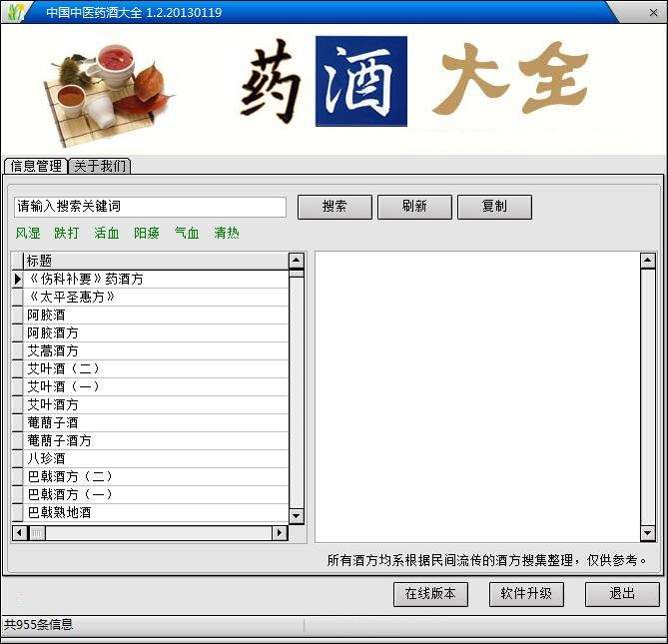Select the 八珍酒 list entry
Screen dimensions: 668x644
[156, 458]
